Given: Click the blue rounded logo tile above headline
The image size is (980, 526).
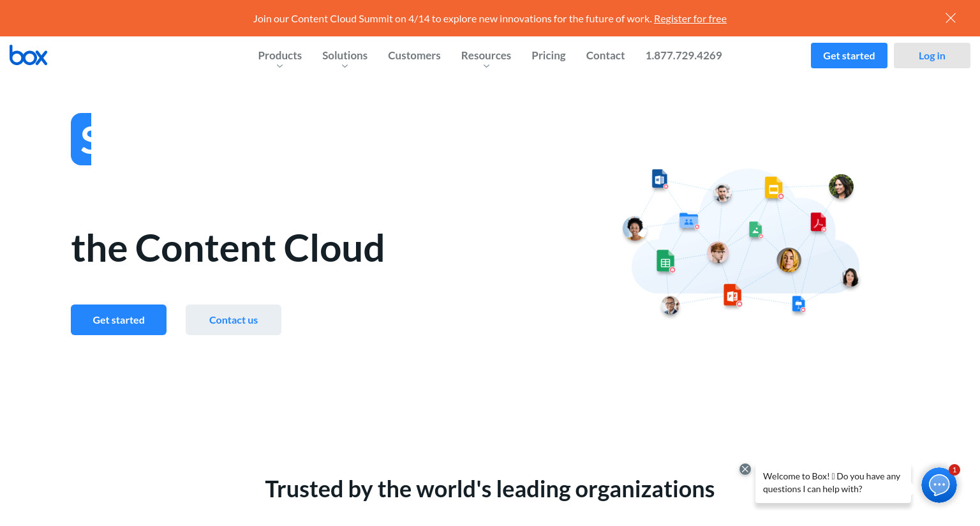Looking at the screenshot, I should [x=81, y=139].
